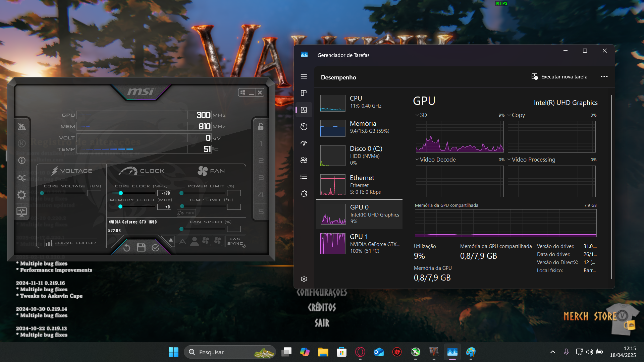644x362 pixels.
Task: Open Task Manager Services tab
Action: pyautogui.click(x=304, y=194)
